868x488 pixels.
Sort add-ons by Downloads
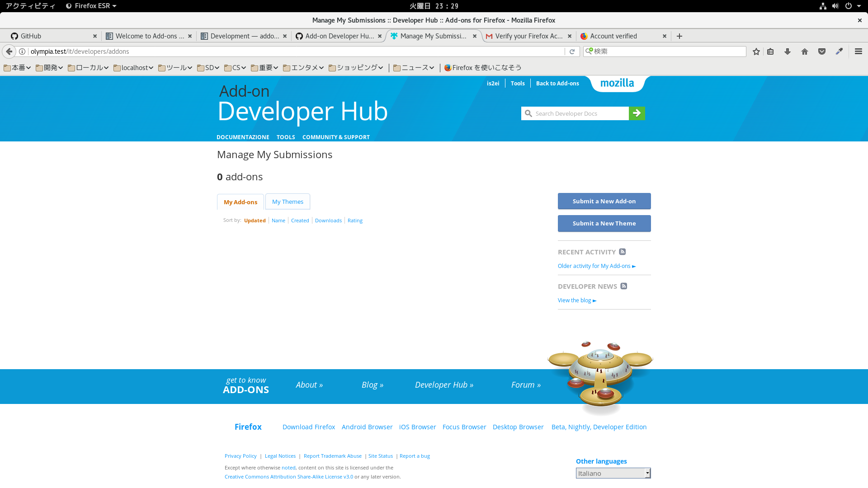coord(328,221)
